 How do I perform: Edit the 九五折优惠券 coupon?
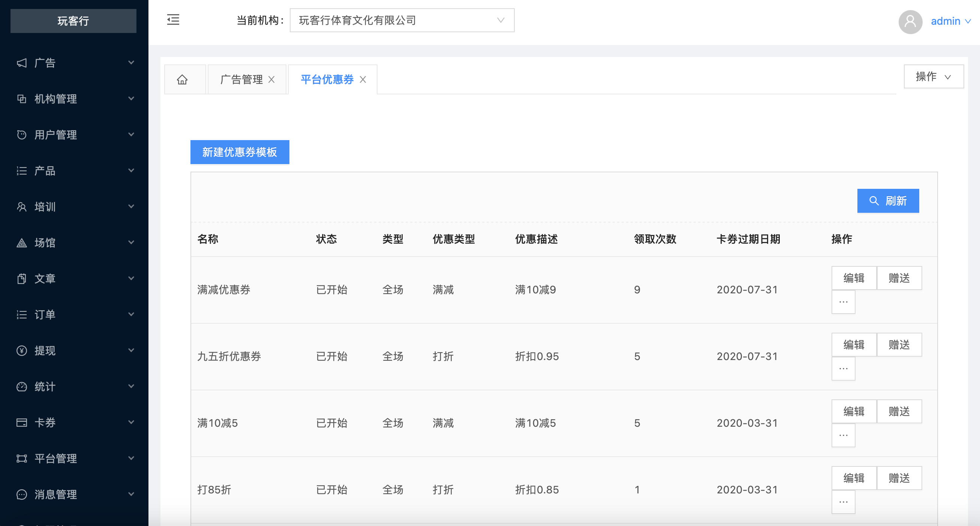point(854,345)
